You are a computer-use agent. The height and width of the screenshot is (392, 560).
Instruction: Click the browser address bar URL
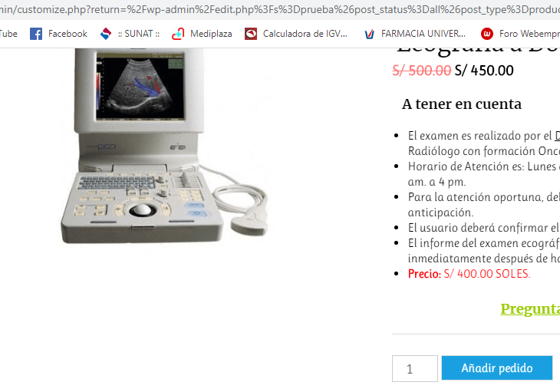(280, 9)
